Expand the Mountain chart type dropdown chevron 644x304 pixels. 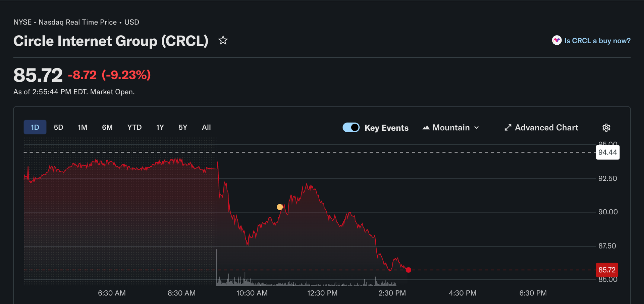[x=477, y=128]
